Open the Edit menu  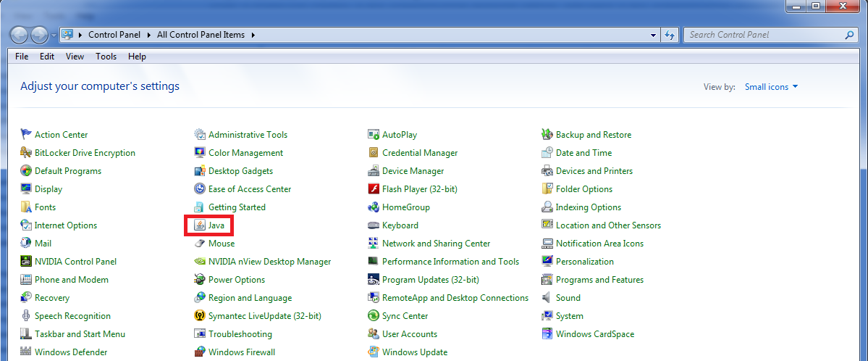(47, 57)
